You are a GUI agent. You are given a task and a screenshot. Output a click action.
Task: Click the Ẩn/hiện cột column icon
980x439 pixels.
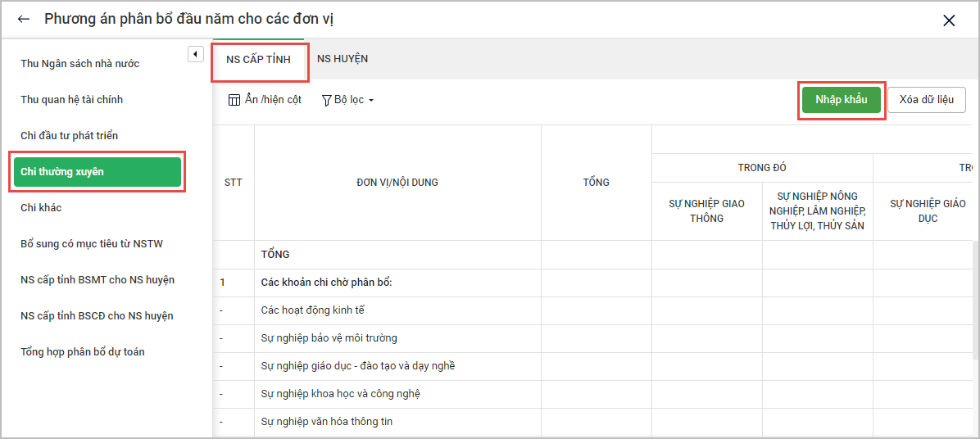tap(234, 100)
